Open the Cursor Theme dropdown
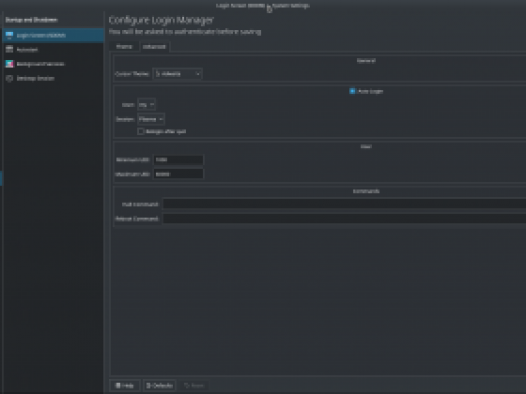This screenshot has width=526, height=394. click(x=177, y=74)
